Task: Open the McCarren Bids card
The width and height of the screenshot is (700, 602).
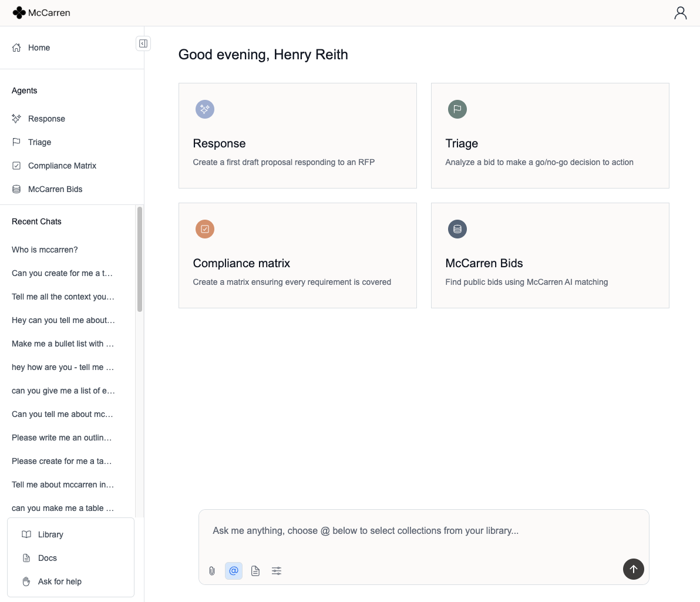Action: coord(550,255)
